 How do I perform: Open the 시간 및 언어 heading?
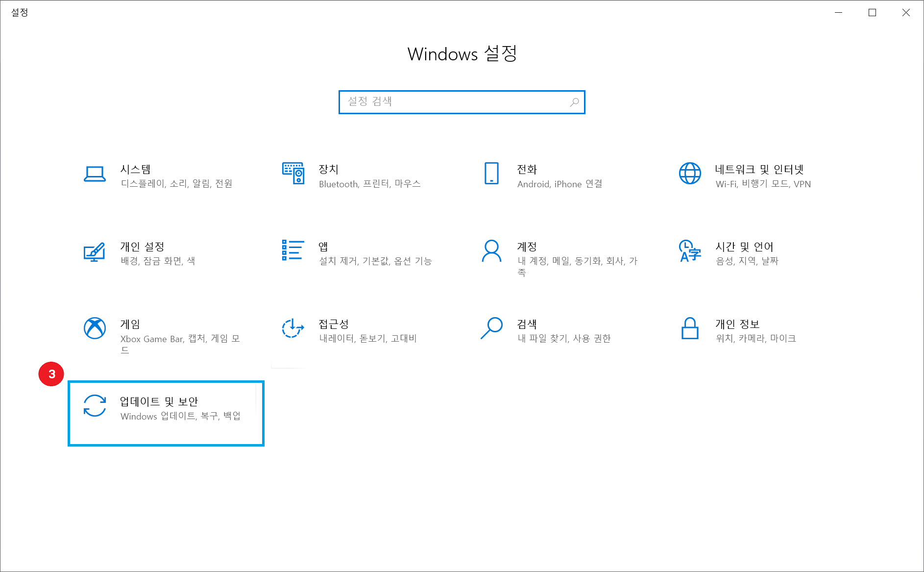(x=744, y=247)
